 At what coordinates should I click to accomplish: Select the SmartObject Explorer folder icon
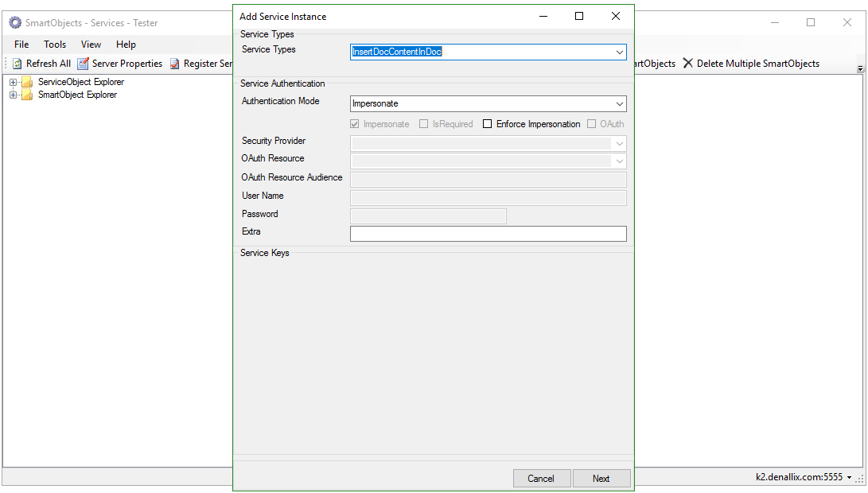[x=27, y=95]
